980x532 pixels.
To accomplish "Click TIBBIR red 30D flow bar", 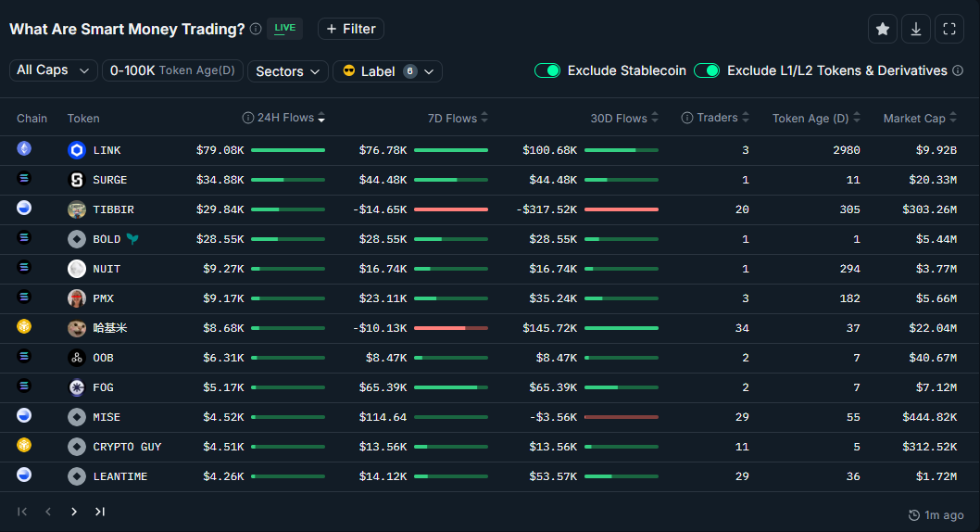I will tap(622, 209).
